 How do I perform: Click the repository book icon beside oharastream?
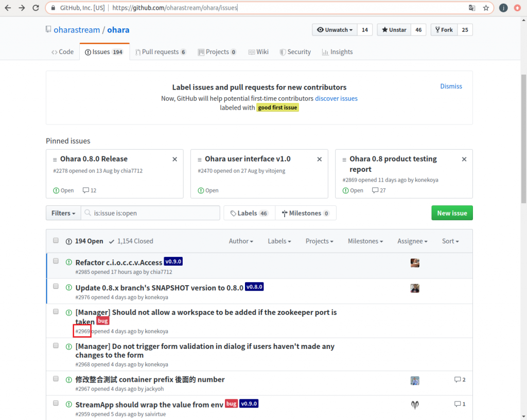tap(48, 29)
